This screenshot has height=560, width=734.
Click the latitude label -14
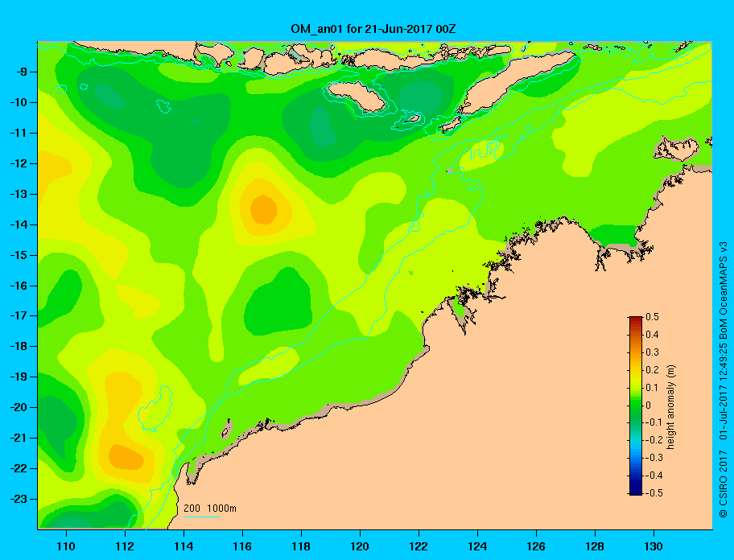[x=22, y=224]
